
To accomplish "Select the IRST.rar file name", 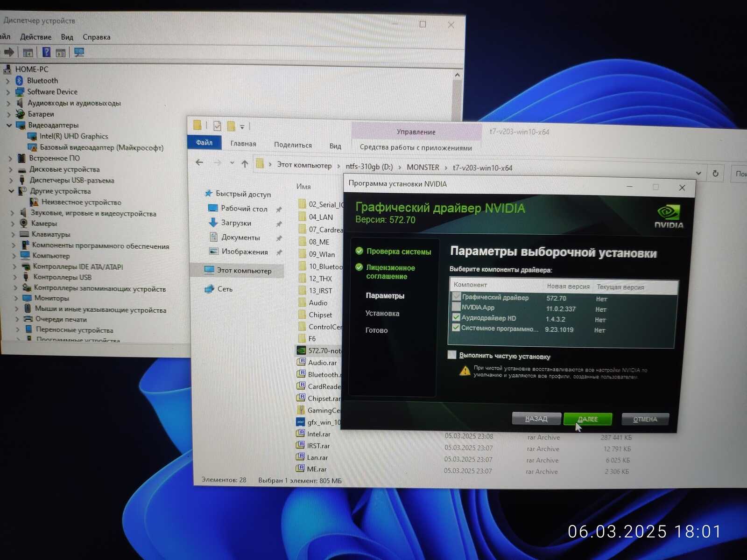I will pyautogui.click(x=318, y=446).
